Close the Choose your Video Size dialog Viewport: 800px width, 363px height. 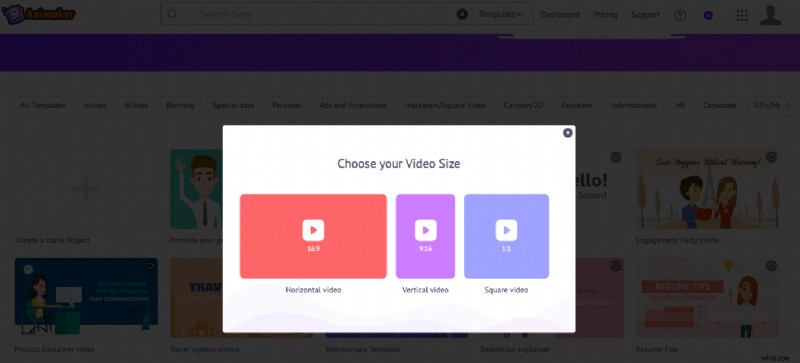(568, 133)
